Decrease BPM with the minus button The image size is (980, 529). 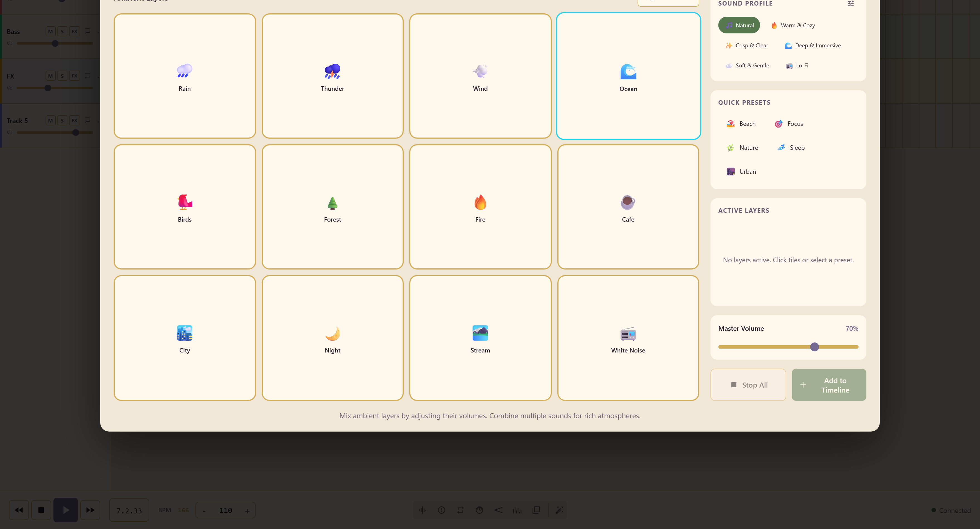click(x=204, y=511)
